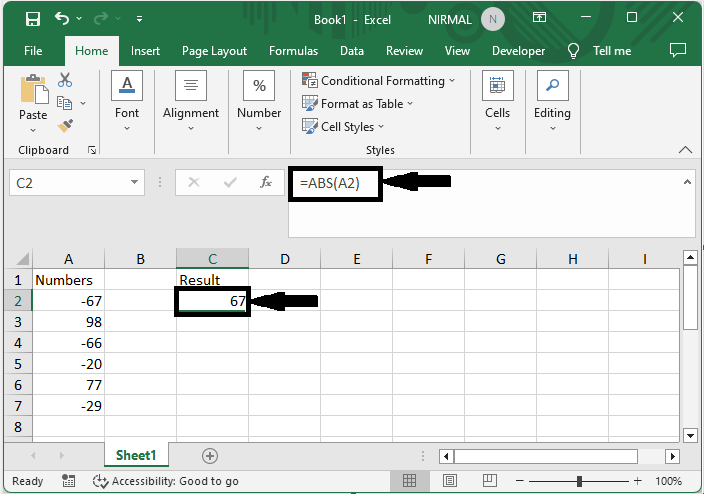Click the horizontal scrollbar right arrow
Viewport: 704px width, 494px height.
(x=672, y=457)
